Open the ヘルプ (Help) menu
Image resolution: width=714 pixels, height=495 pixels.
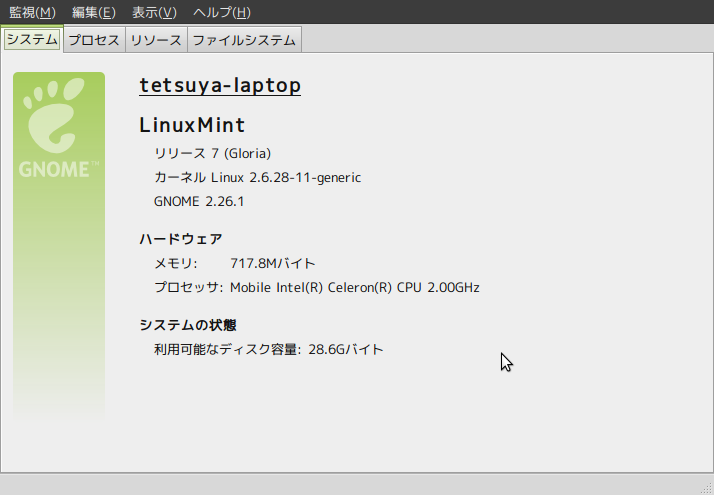pos(221,12)
